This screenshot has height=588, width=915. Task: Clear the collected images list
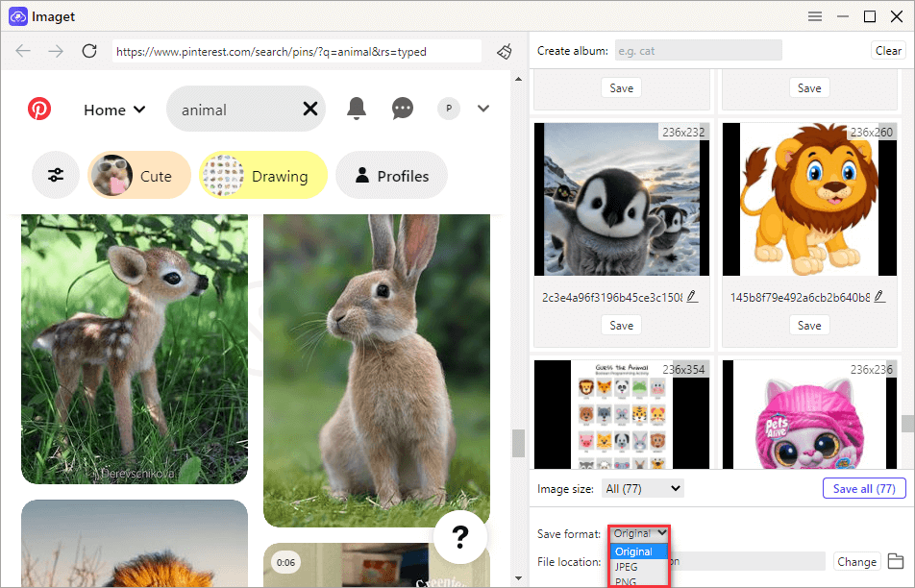(x=888, y=51)
